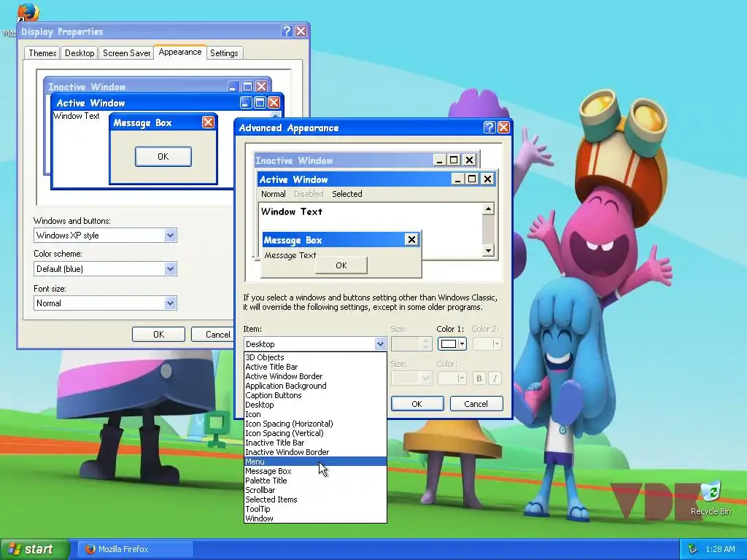The image size is (747, 560).
Task: Click the taskbar clock
Action: pos(720,549)
